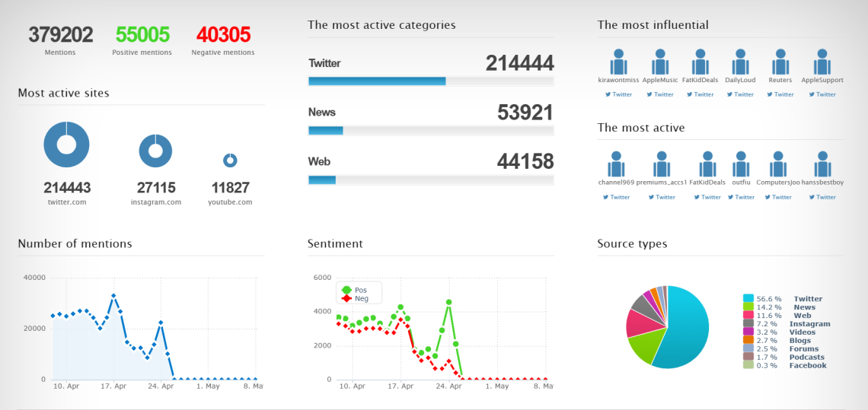
Task: Click the Twitter category progress bar
Action: pyautogui.click(x=431, y=81)
